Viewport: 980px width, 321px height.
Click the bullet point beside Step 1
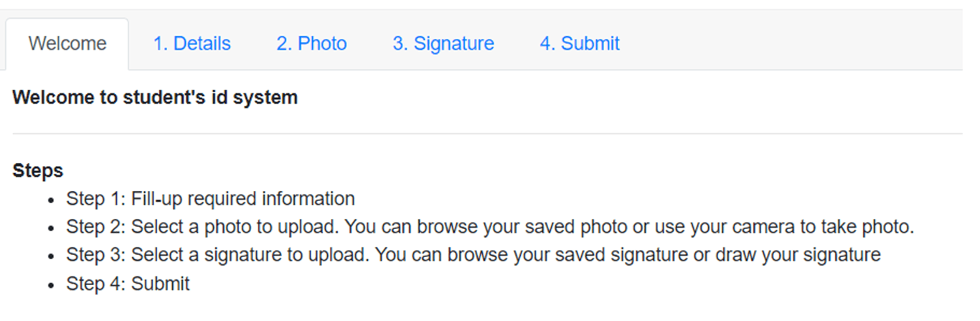pos(51,200)
